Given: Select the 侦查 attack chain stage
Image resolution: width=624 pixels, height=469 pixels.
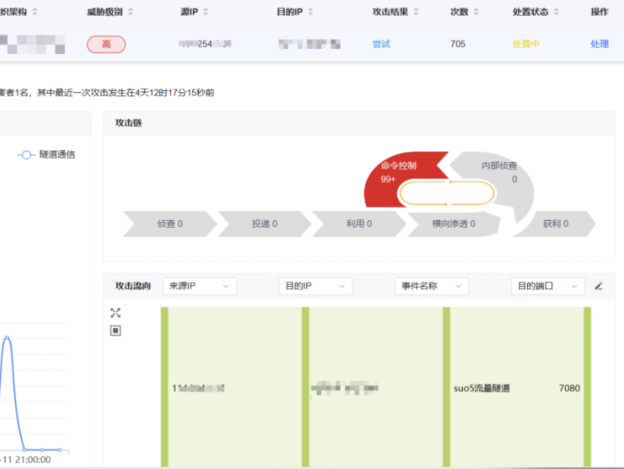Looking at the screenshot, I should [x=168, y=224].
